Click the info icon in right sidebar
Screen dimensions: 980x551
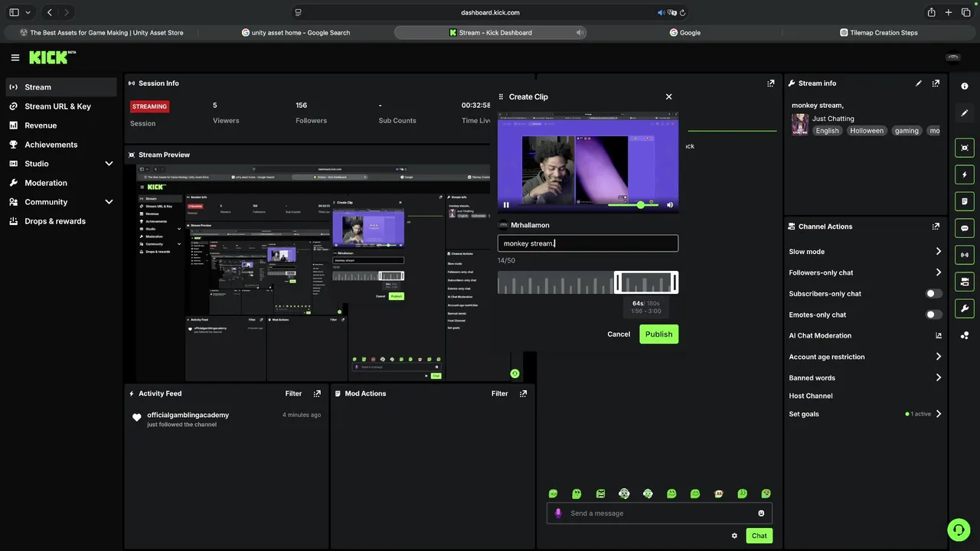[965, 86]
